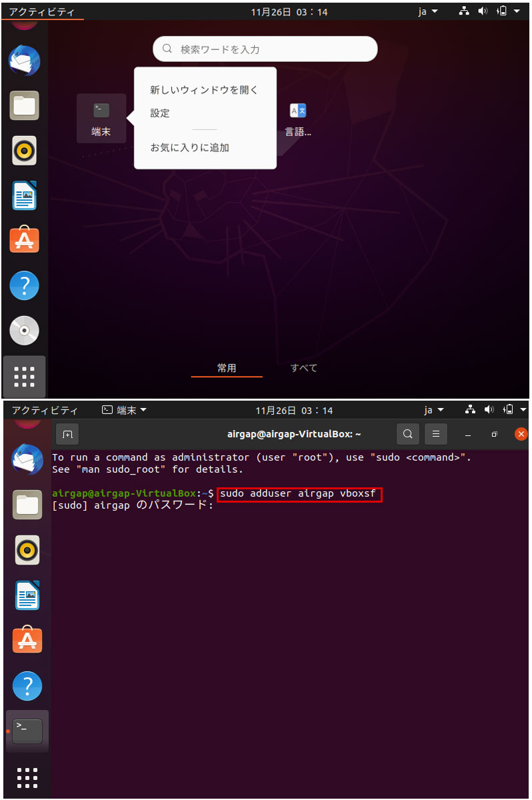
Task: Click the volume icon in the terminal screen top bar
Action: [x=489, y=409]
